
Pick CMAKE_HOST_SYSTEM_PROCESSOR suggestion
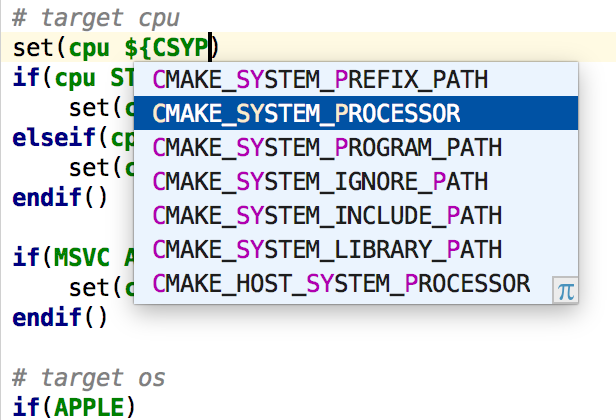(x=356, y=283)
